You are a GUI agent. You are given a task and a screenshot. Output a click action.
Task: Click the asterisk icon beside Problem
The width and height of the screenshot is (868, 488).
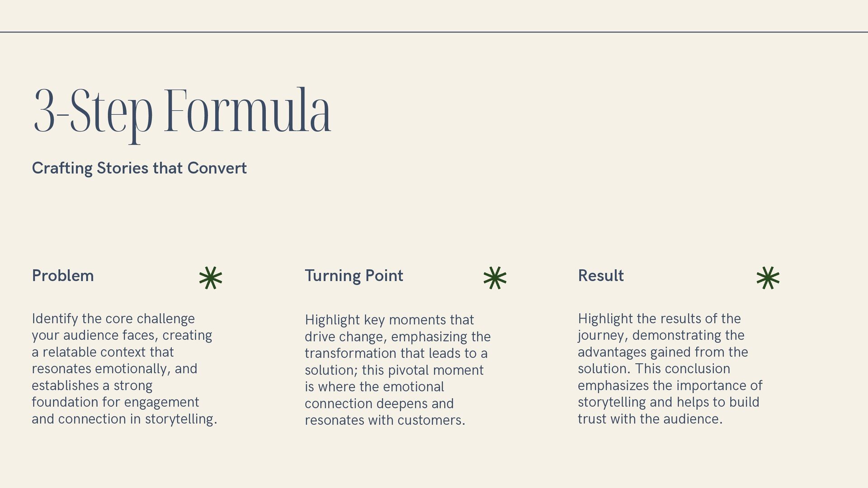coord(211,278)
